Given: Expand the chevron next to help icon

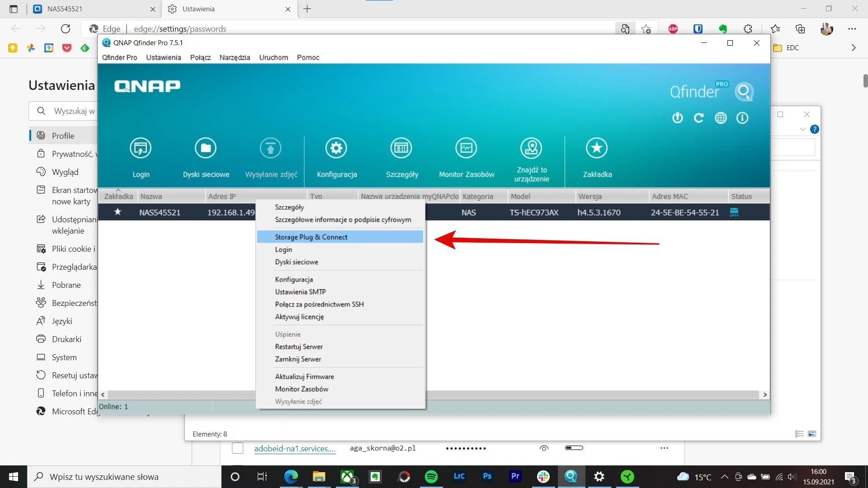Looking at the screenshot, I should coord(802,129).
